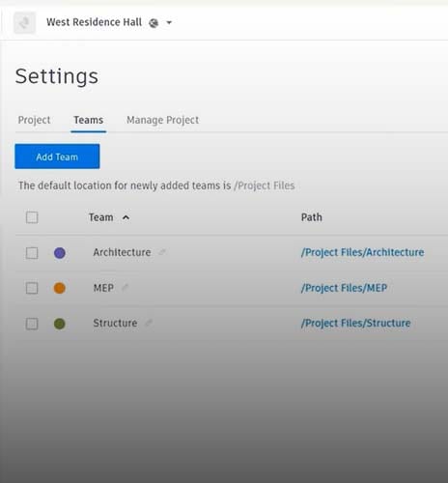Click the edit pencil icon beside MEP
The width and height of the screenshot is (448, 483).
(125, 287)
